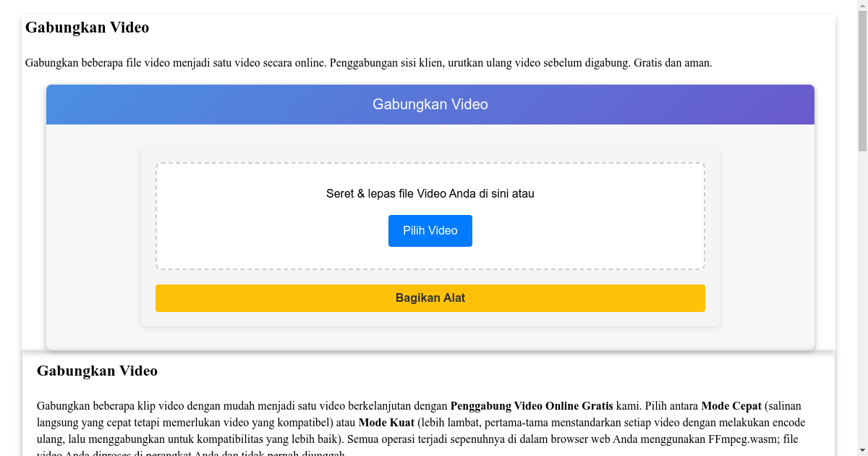Click the scrollbar up arrow
868x456 pixels.
(863, 5)
